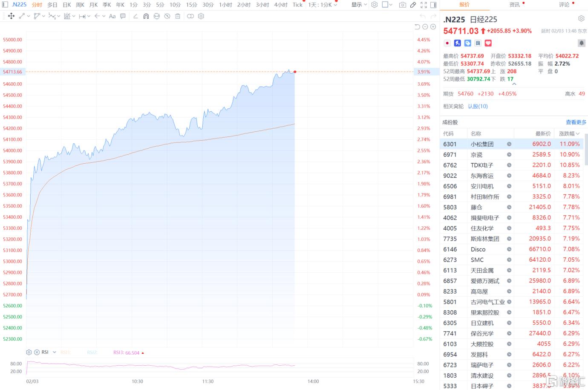Screen dimensions: 588x390
Task: Open trend line tool dropdown arrow
Action: [x=29, y=16]
